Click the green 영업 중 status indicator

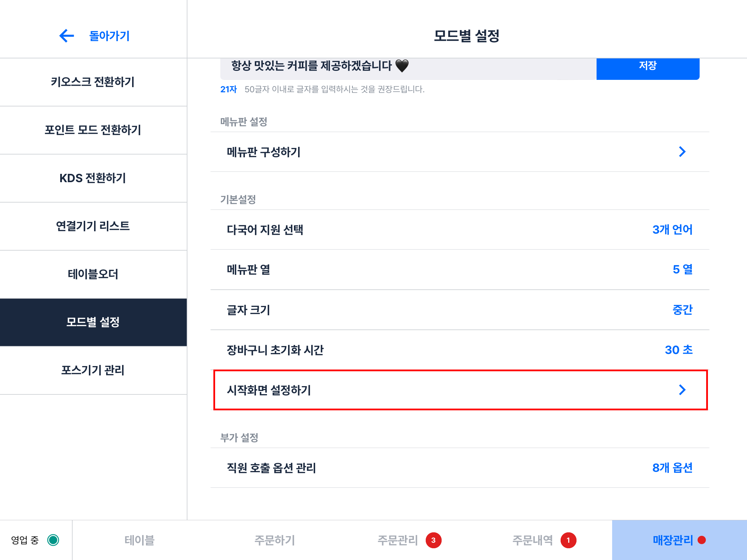53,540
